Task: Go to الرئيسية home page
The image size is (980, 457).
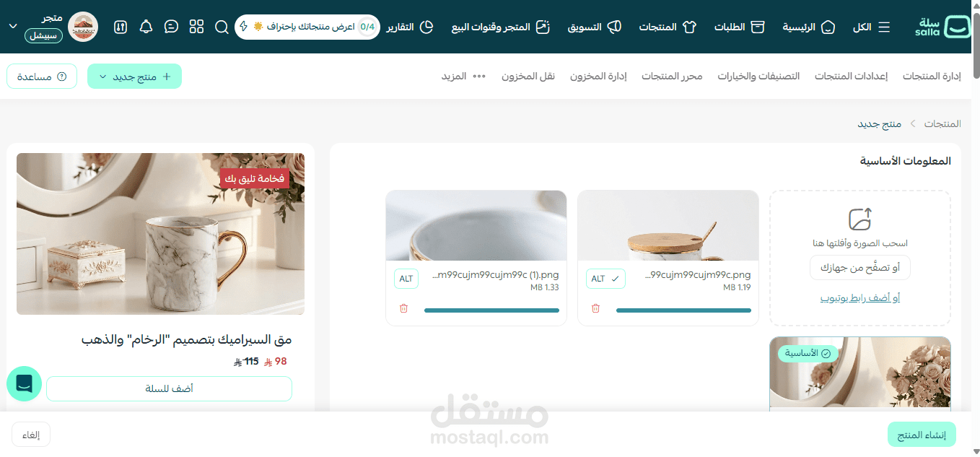Action: (809, 27)
